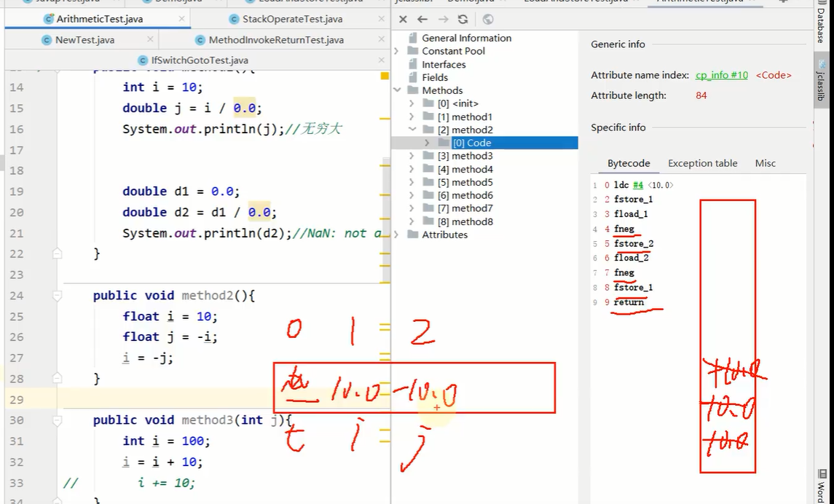Screen dimensions: 834x504
Task: Follow the cp_info #10 link
Action: coord(721,75)
